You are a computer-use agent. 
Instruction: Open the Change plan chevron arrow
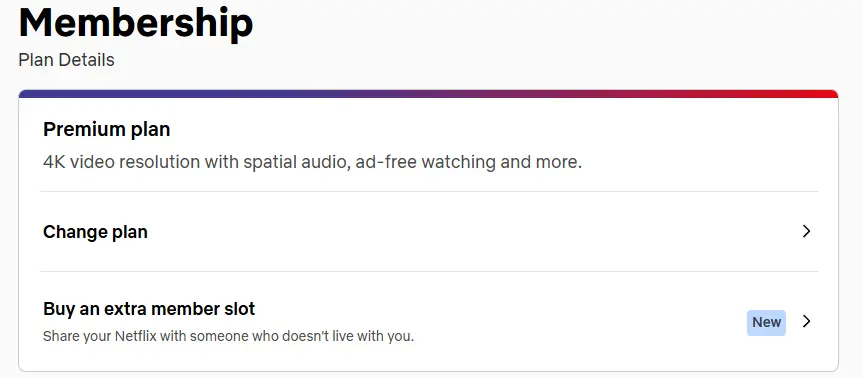(806, 231)
